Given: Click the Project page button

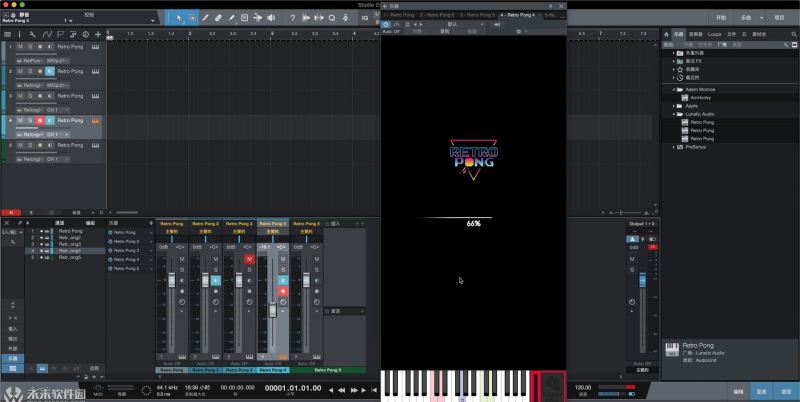Looking at the screenshot, I should click(780, 18).
